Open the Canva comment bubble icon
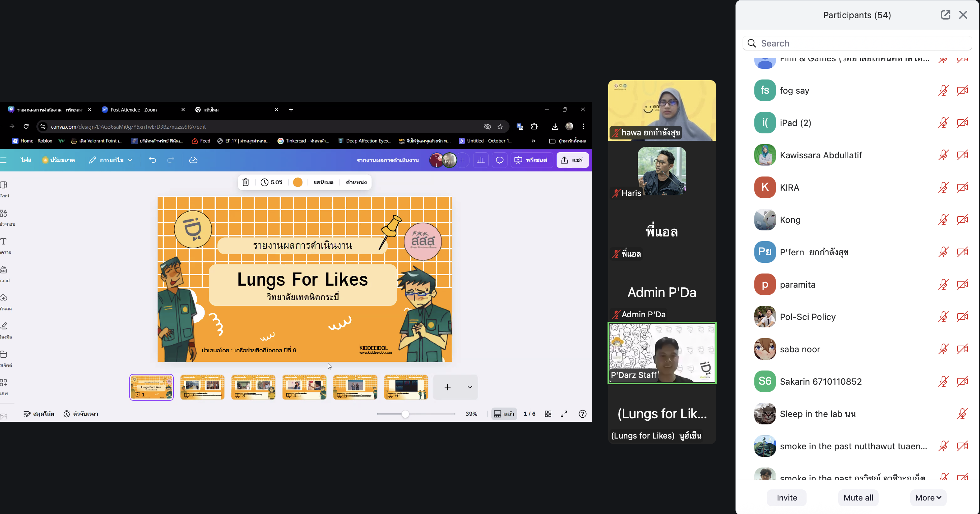This screenshot has width=980, height=514. (499, 160)
